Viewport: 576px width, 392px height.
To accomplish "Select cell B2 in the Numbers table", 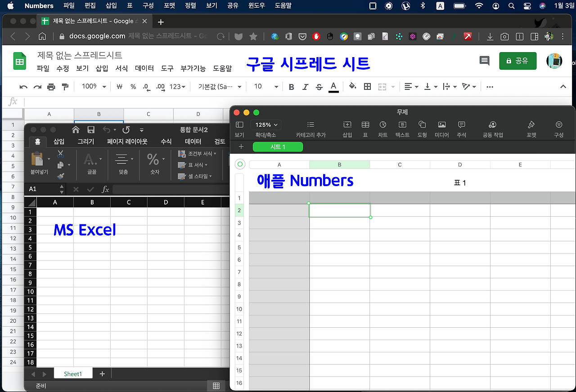I will [340, 210].
